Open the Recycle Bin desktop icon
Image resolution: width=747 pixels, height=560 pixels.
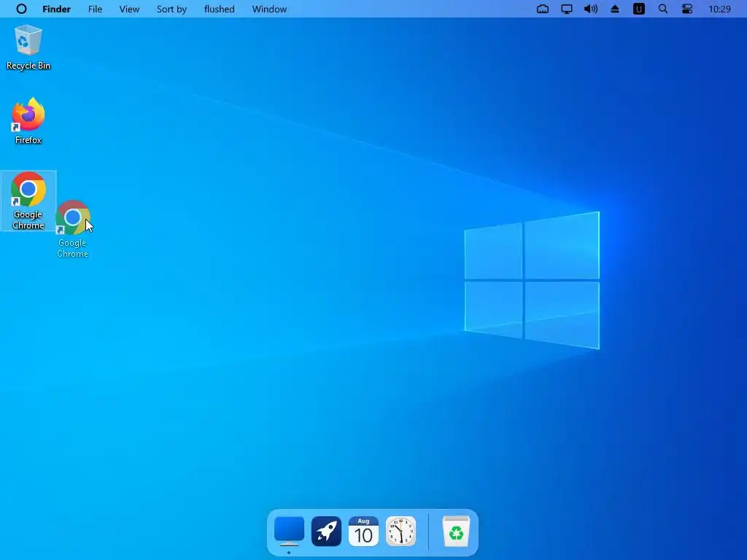(x=28, y=47)
